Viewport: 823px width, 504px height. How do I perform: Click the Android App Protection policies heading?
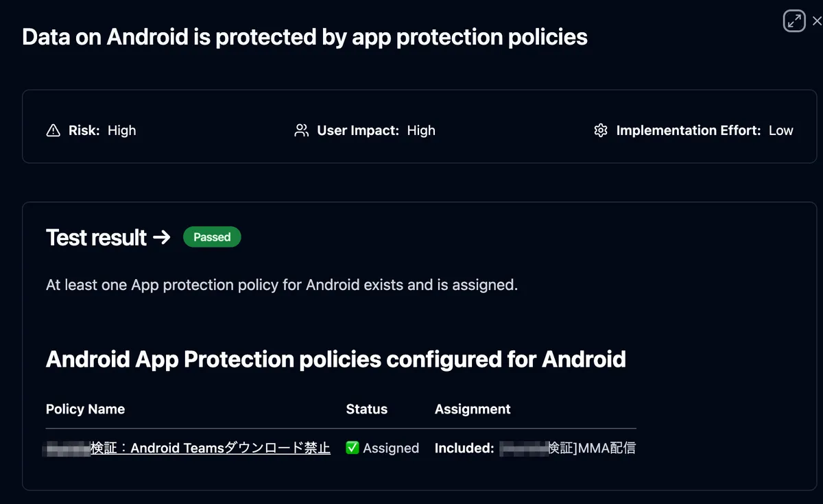335,359
